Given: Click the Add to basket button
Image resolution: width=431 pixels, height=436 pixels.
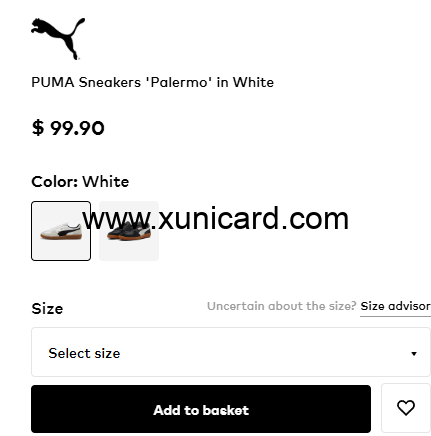Looking at the screenshot, I should pos(201,409).
